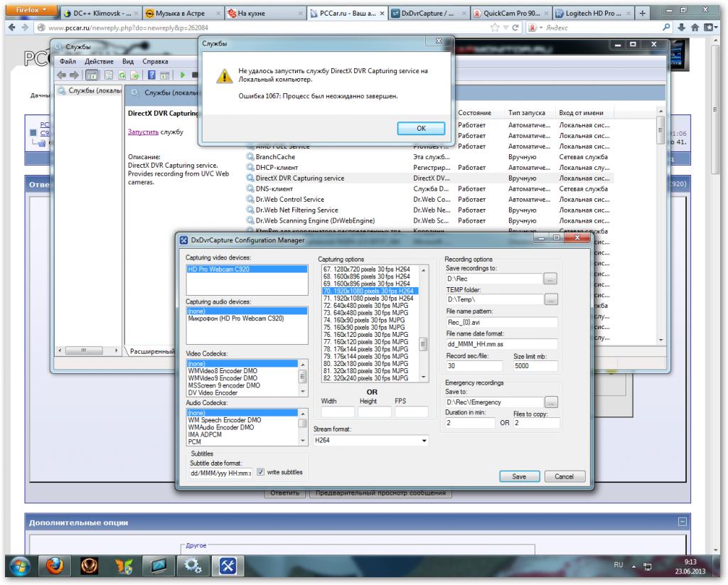Screen dimensions: 728x585
Task: Click the Back arrow in Services toolbar
Action: 61,75
